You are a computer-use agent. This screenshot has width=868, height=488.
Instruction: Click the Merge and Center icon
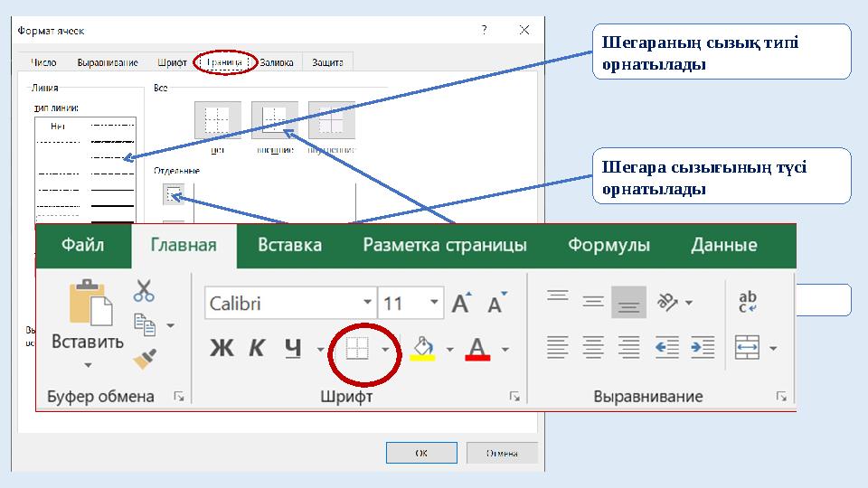pyautogui.click(x=747, y=347)
